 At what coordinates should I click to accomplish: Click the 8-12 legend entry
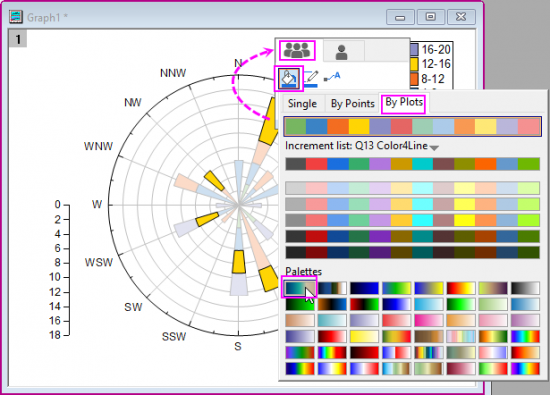pos(428,79)
